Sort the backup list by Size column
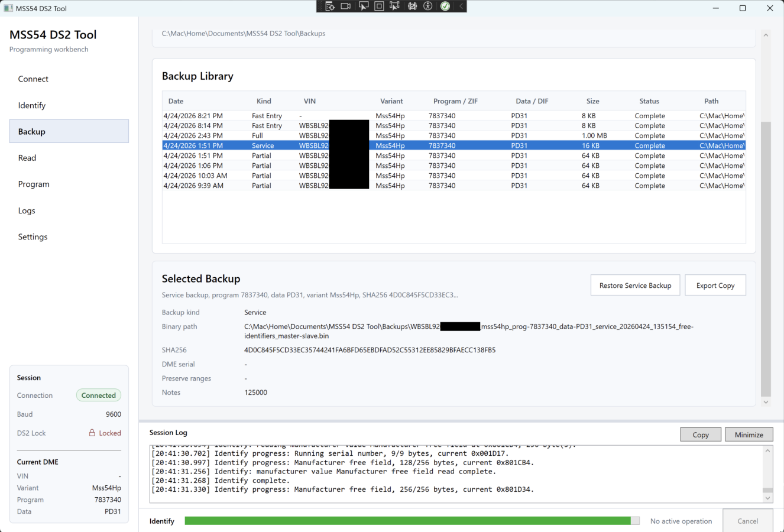784x532 pixels. click(592, 101)
